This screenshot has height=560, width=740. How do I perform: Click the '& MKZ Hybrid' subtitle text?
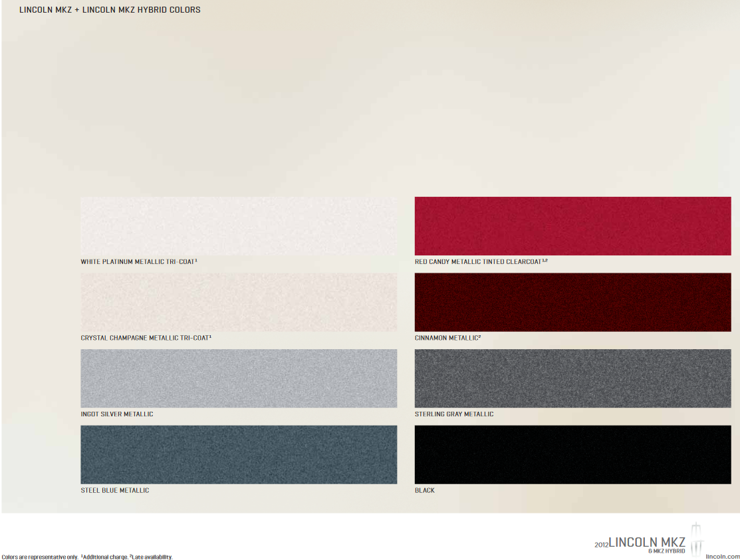pyautogui.click(x=666, y=551)
